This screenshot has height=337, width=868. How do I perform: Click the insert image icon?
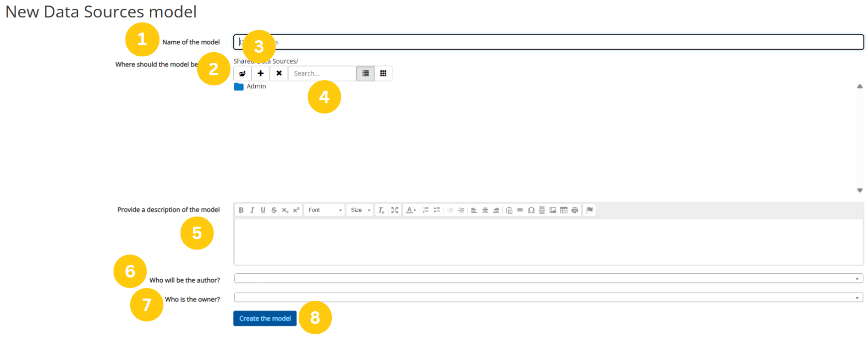(553, 210)
